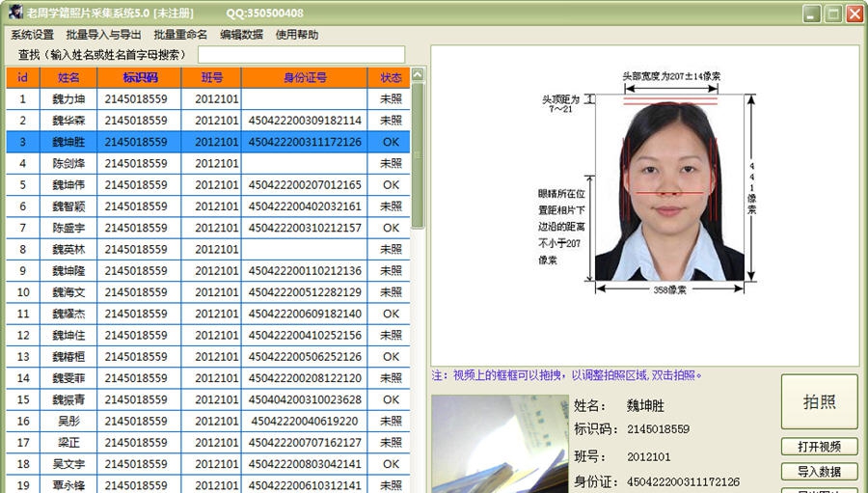Select the row for 魏力坤

pyautogui.click(x=208, y=99)
